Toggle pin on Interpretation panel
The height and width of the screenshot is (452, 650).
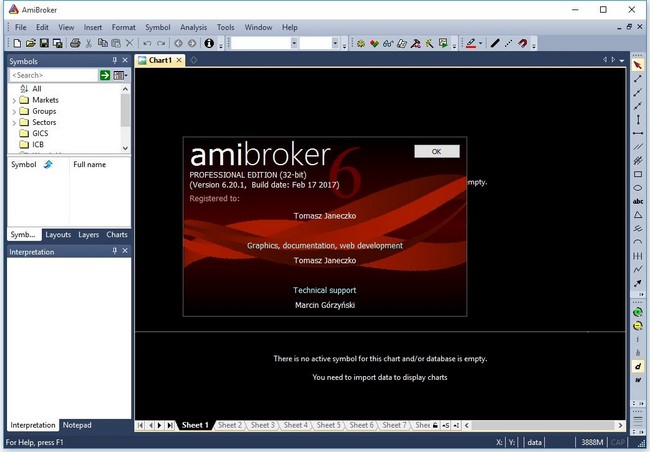coord(114,251)
